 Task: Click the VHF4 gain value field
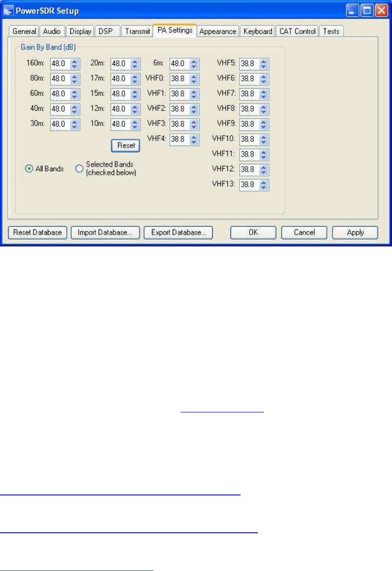click(x=180, y=139)
